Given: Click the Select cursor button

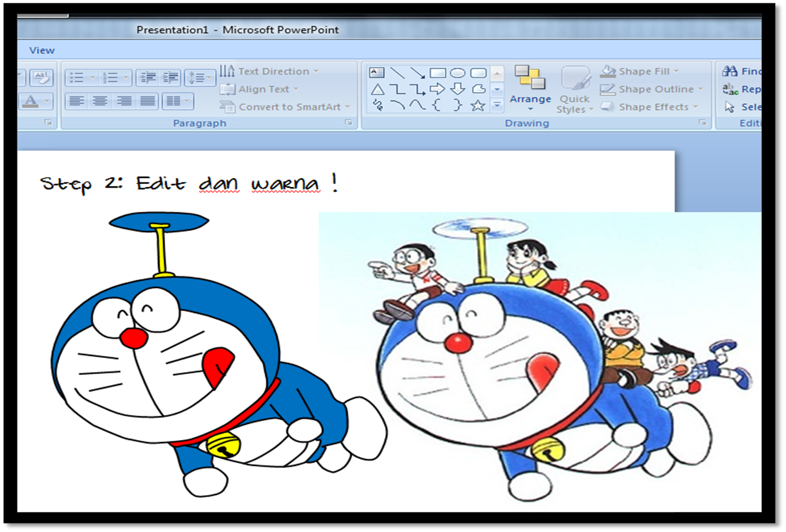Looking at the screenshot, I should (x=742, y=107).
